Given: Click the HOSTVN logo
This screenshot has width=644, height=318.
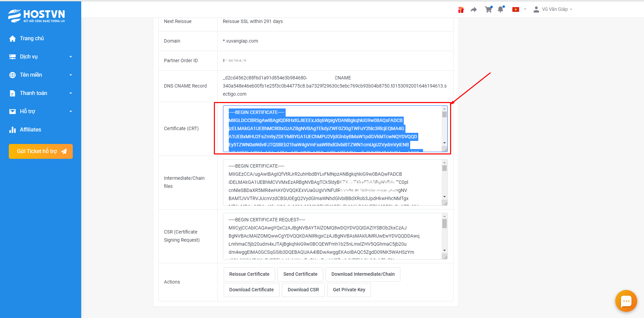Looking at the screenshot, I should [x=37, y=16].
